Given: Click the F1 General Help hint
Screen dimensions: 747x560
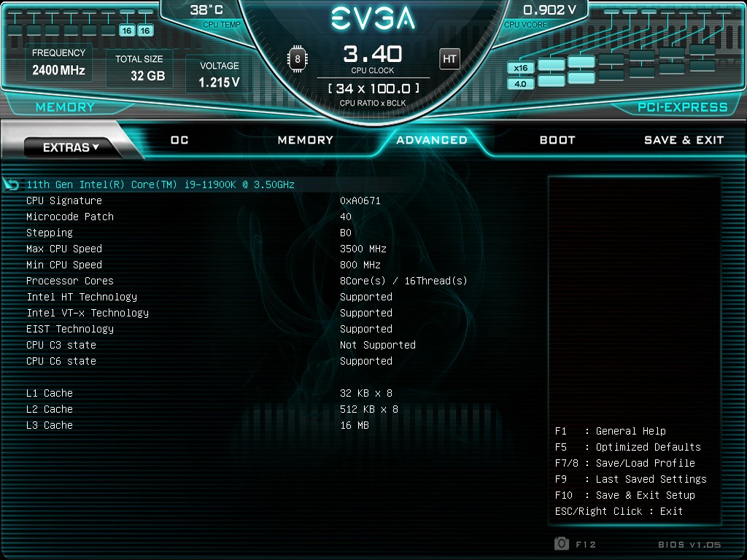Looking at the screenshot, I should (x=611, y=431).
